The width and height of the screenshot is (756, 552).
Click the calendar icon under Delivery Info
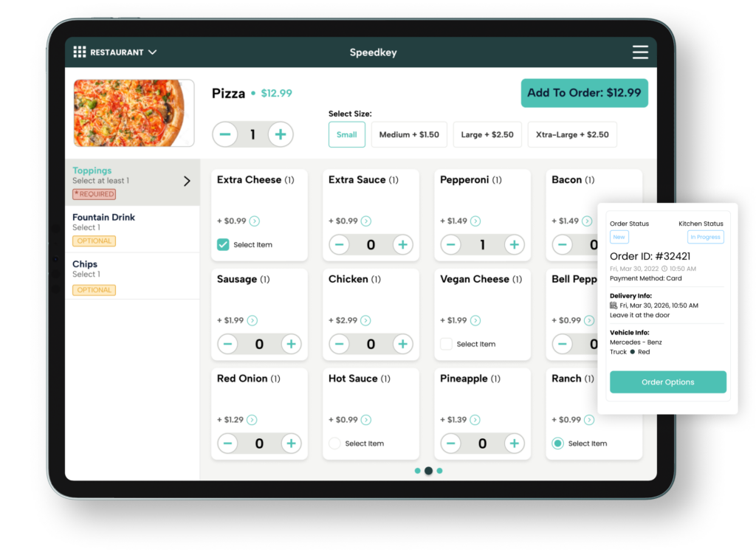click(615, 305)
